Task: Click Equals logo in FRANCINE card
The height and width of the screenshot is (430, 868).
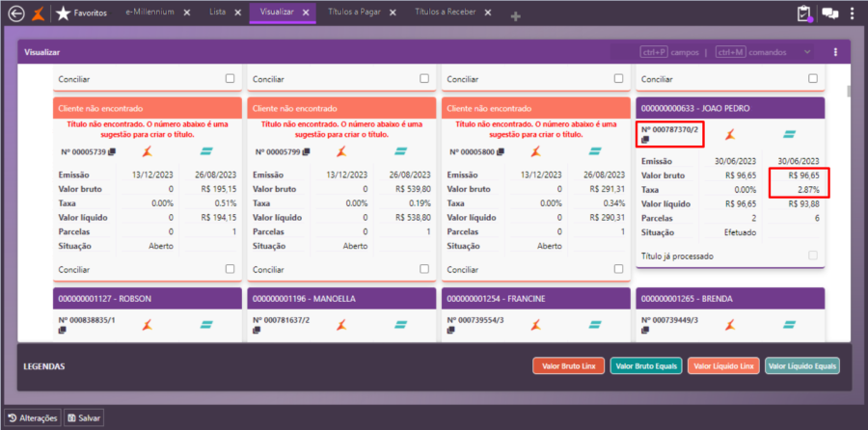Action: (x=594, y=324)
